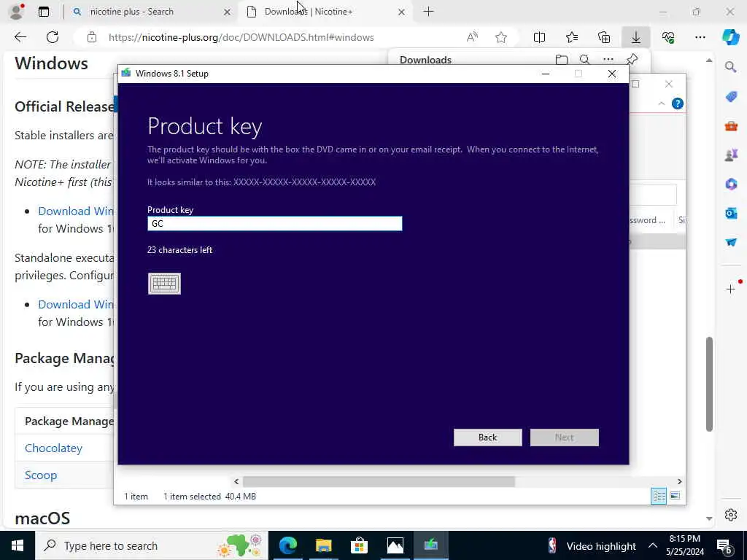Open downloads folder icon in Downloads panel

[x=562, y=60]
